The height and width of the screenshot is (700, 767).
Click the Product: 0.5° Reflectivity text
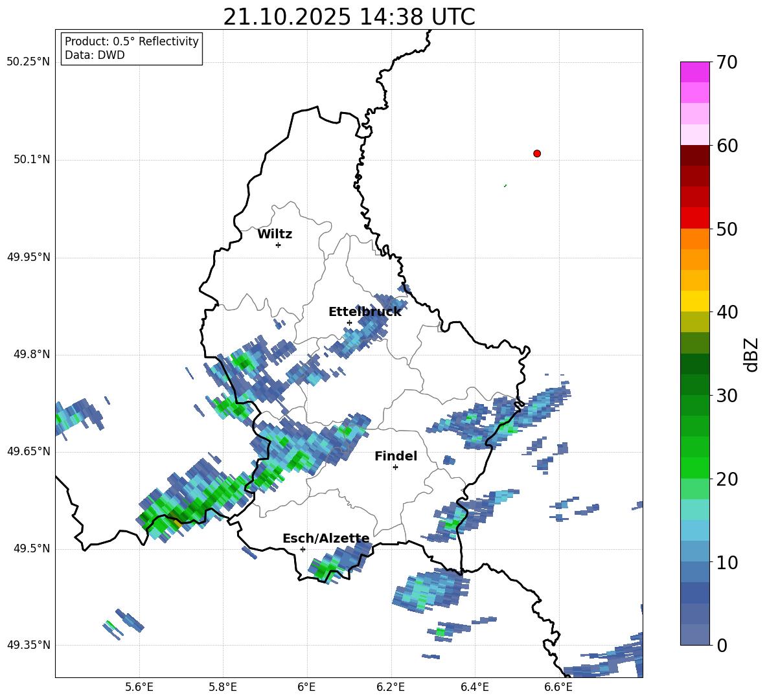(x=132, y=41)
